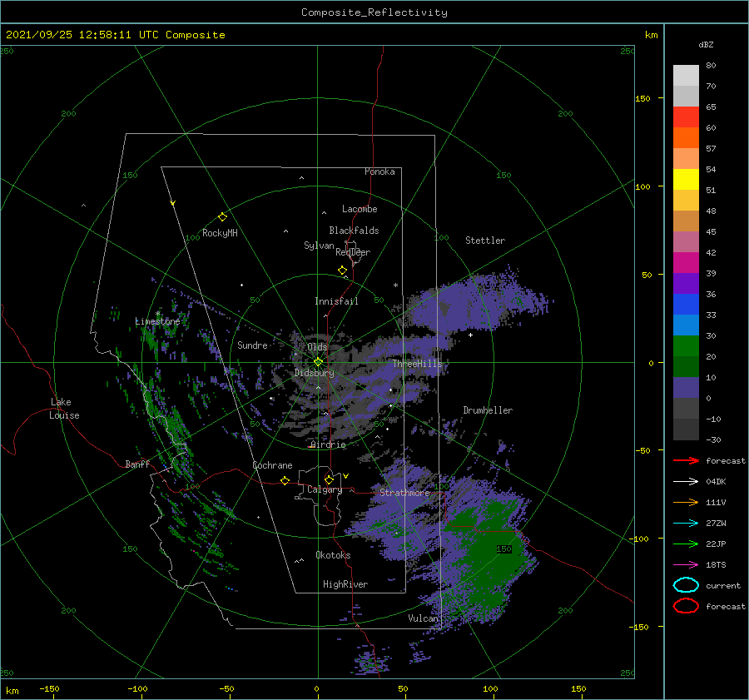Click the Limestone label

pos(157,321)
